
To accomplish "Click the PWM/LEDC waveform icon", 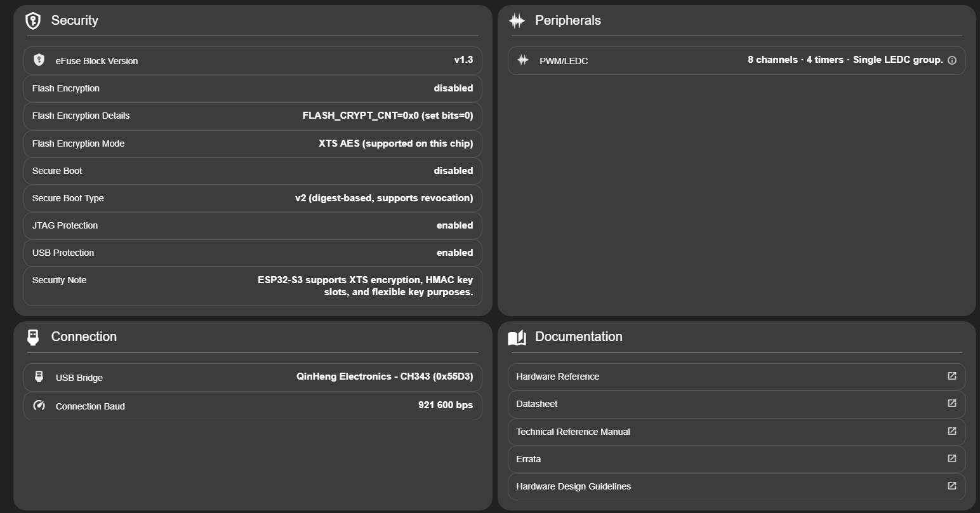I will coord(523,60).
